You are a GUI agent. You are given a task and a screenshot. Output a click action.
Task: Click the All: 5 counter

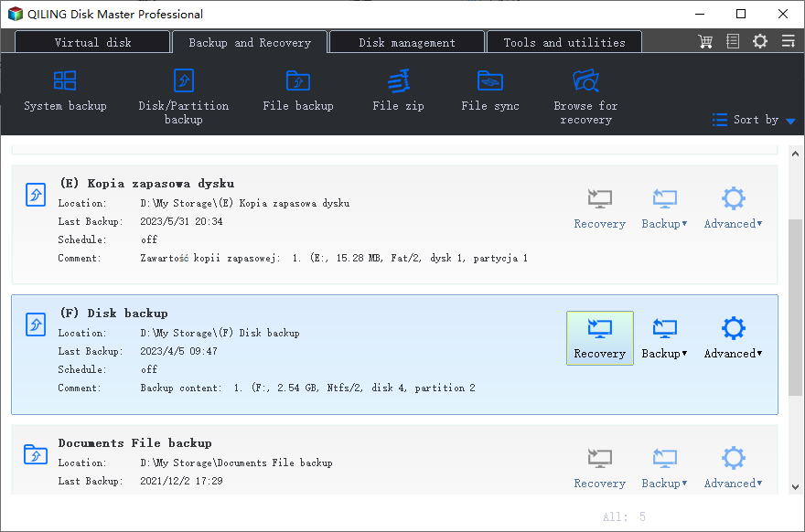coord(624,517)
